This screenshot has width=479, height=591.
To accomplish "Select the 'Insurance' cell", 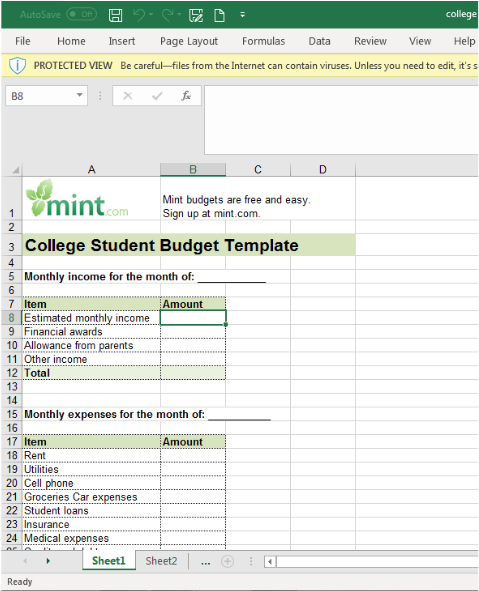I will (91, 524).
